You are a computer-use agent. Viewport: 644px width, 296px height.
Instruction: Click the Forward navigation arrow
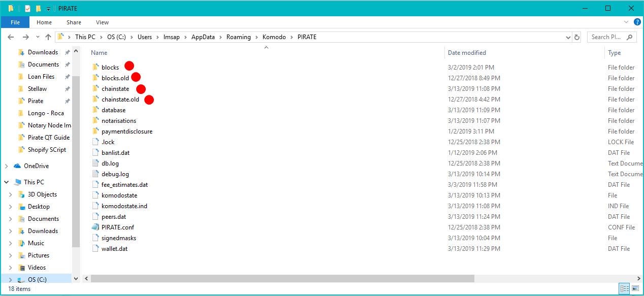pyautogui.click(x=26, y=37)
